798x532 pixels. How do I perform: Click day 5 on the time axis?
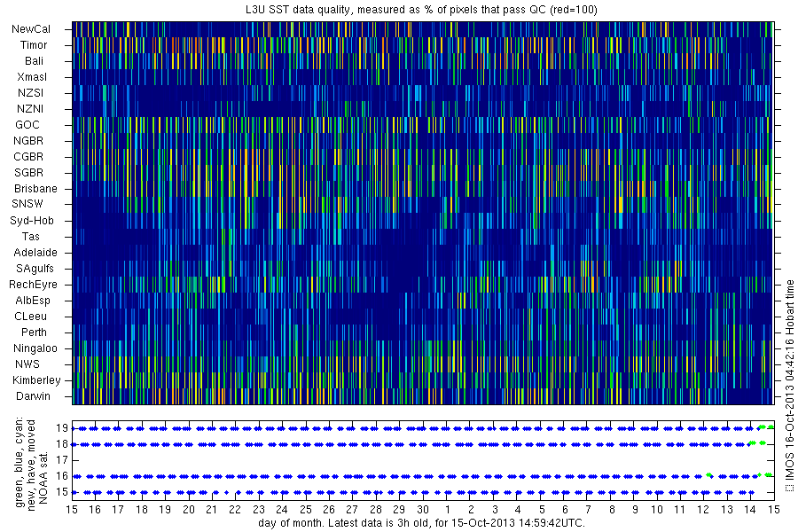click(542, 510)
